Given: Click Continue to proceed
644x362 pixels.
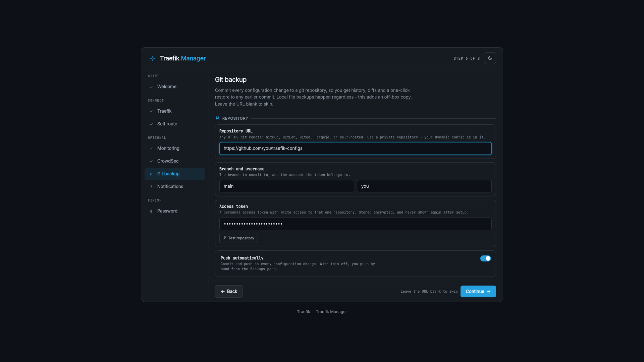Looking at the screenshot, I should pos(478,292).
